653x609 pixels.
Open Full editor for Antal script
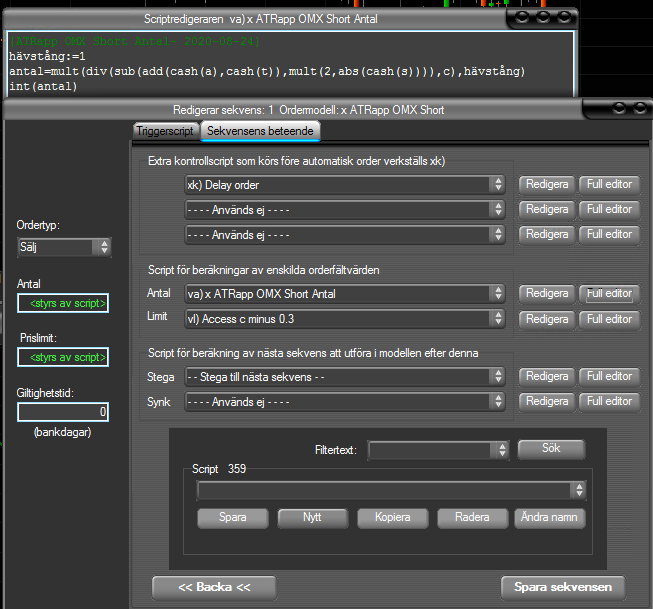[x=609, y=294]
